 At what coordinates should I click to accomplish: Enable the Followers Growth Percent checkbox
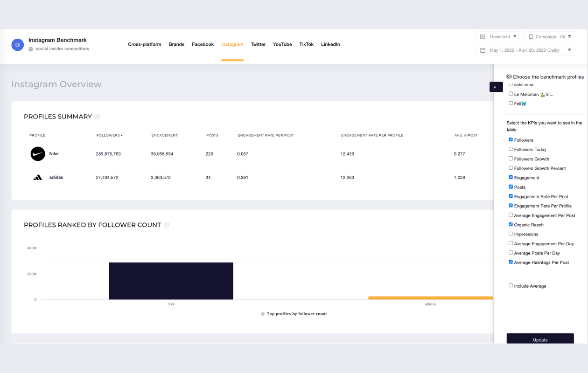click(511, 168)
